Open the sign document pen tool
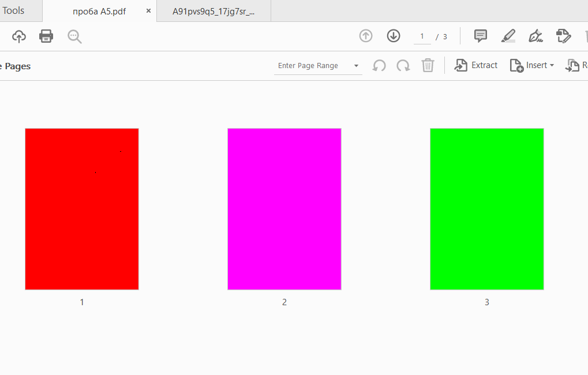588x375 pixels. click(535, 36)
